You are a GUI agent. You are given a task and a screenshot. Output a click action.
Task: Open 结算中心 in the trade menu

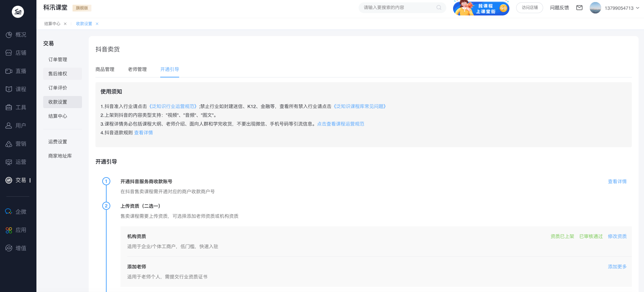tap(62, 116)
